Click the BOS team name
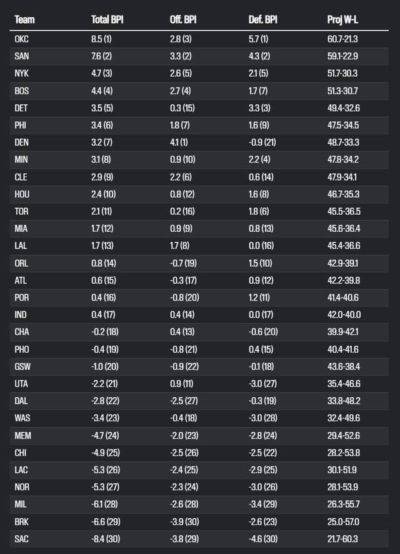Screen dimensions: 400x554 22,91
